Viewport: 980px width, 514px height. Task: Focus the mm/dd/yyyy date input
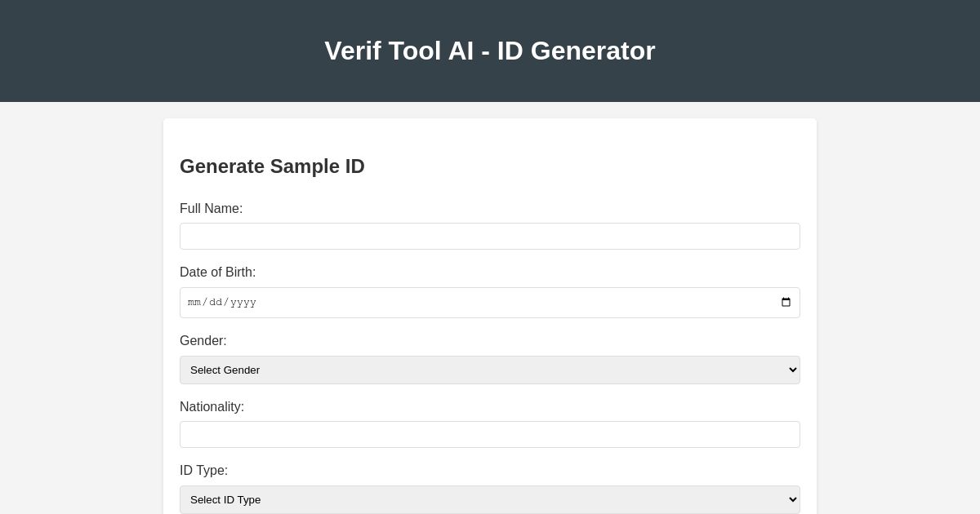tap(408, 302)
